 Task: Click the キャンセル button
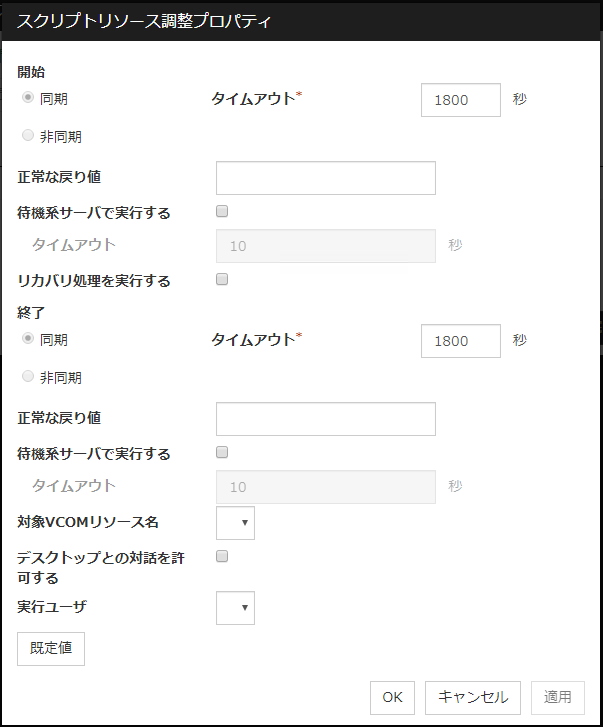[x=473, y=698]
